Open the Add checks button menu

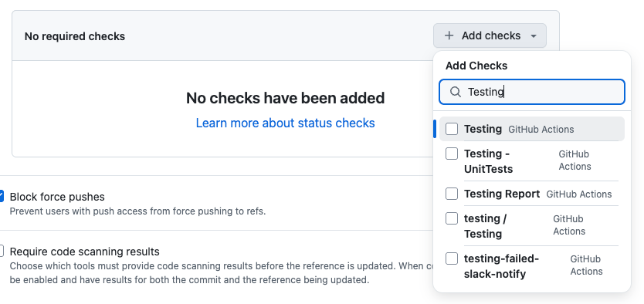tap(490, 35)
